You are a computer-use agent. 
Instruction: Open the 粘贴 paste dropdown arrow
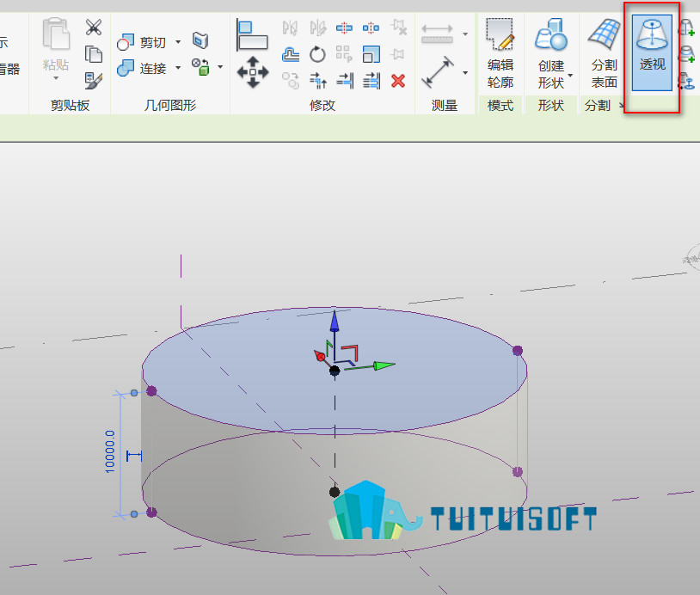coord(56,78)
